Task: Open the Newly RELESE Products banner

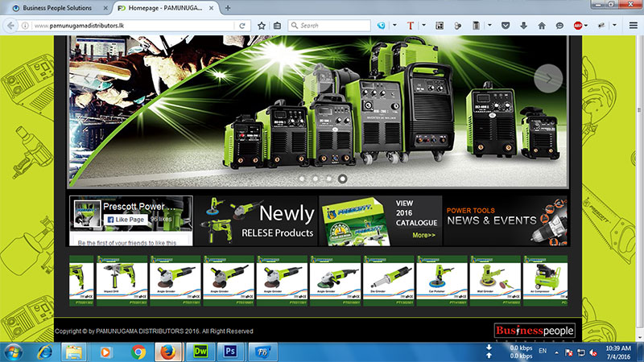Action: point(255,220)
